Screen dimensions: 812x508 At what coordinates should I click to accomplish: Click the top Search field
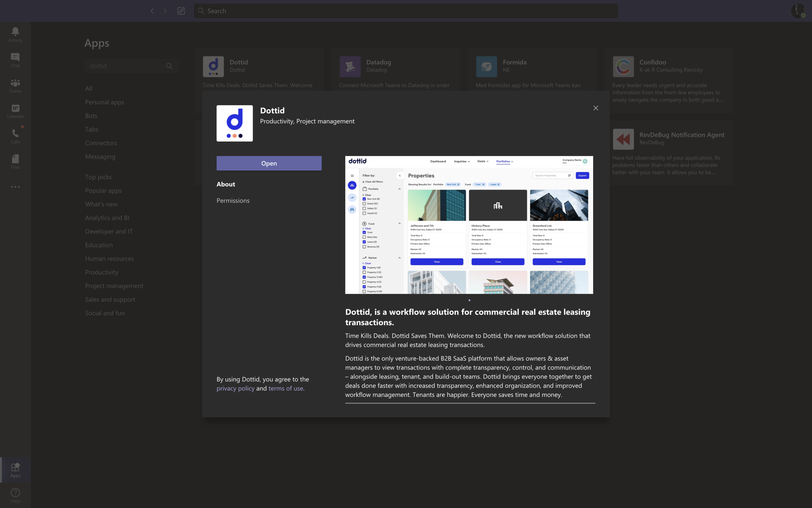pyautogui.click(x=405, y=11)
